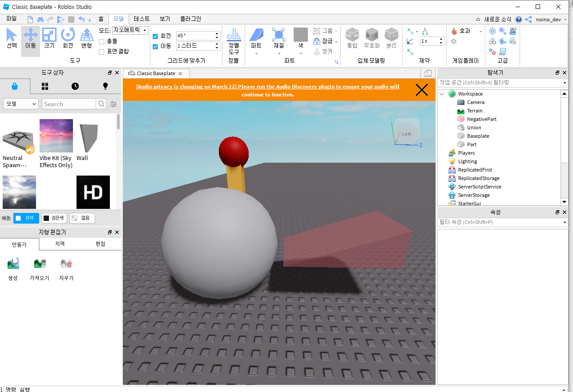This screenshot has height=392, width=573.
Task: Click the terrain 지우기 (Clear) tool
Action: [x=66, y=269]
